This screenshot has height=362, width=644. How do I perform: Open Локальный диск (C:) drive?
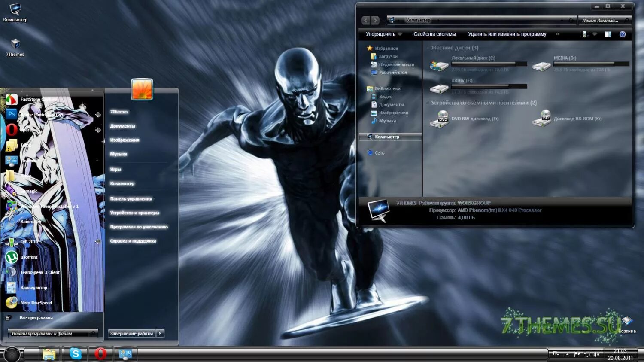click(478, 64)
